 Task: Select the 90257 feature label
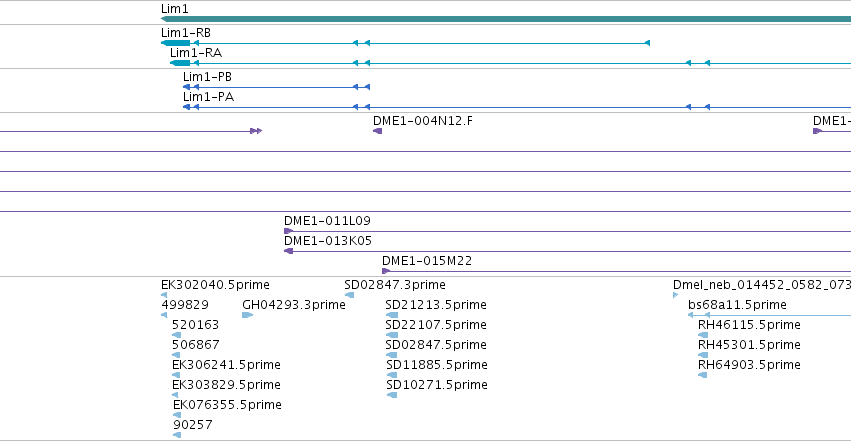pos(193,425)
